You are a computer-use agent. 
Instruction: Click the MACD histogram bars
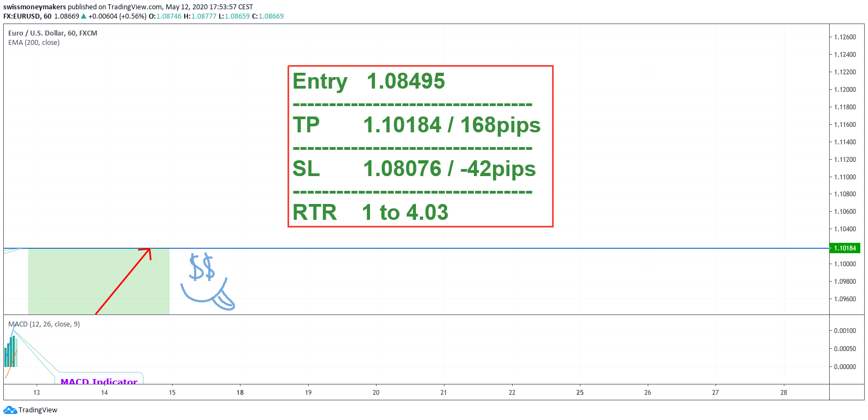[11, 351]
